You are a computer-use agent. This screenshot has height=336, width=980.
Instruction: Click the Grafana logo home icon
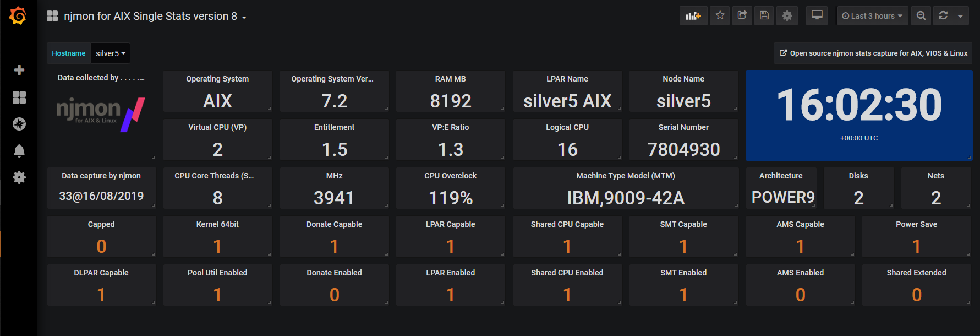tap(18, 16)
